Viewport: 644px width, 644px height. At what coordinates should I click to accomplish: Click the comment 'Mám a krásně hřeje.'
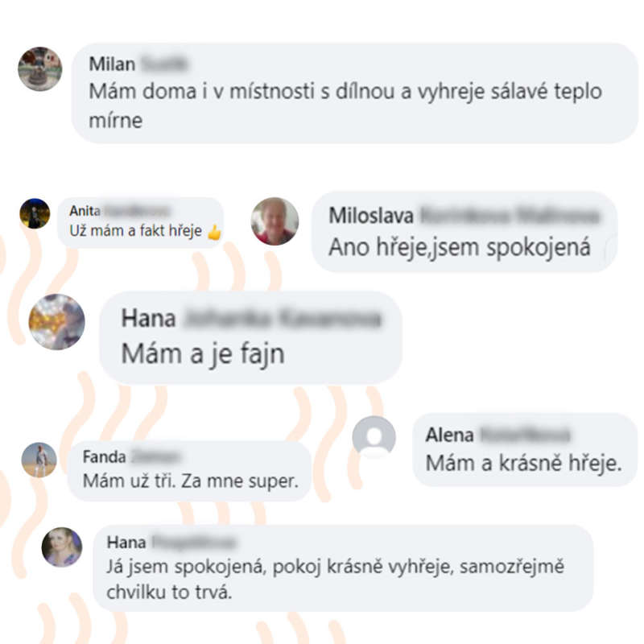(x=524, y=464)
